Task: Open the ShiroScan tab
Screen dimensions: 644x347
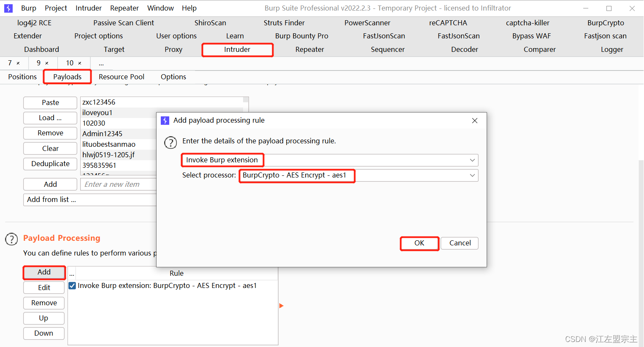Action: (210, 23)
